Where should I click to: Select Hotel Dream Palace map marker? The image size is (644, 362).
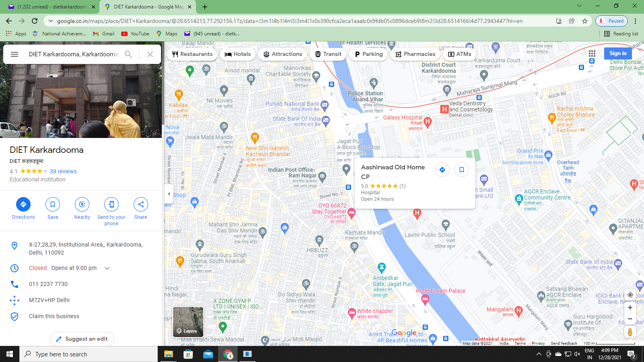pyautogui.click(x=425, y=299)
